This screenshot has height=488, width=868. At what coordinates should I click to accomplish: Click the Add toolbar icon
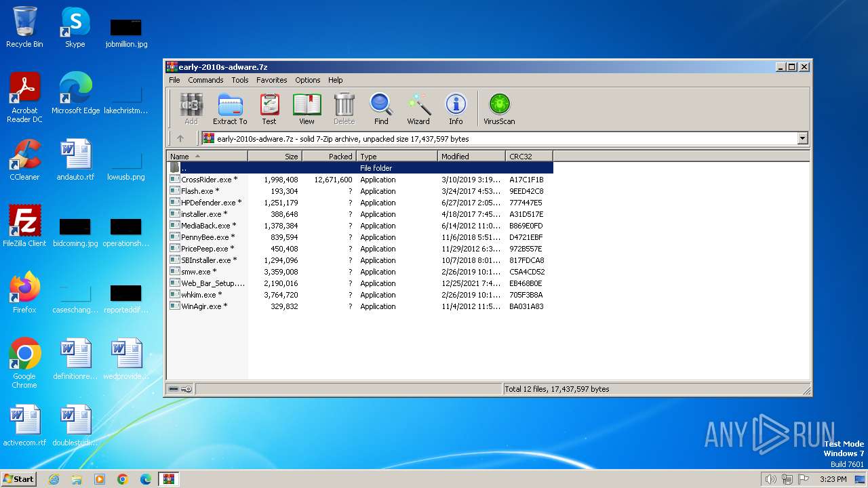[191, 109]
